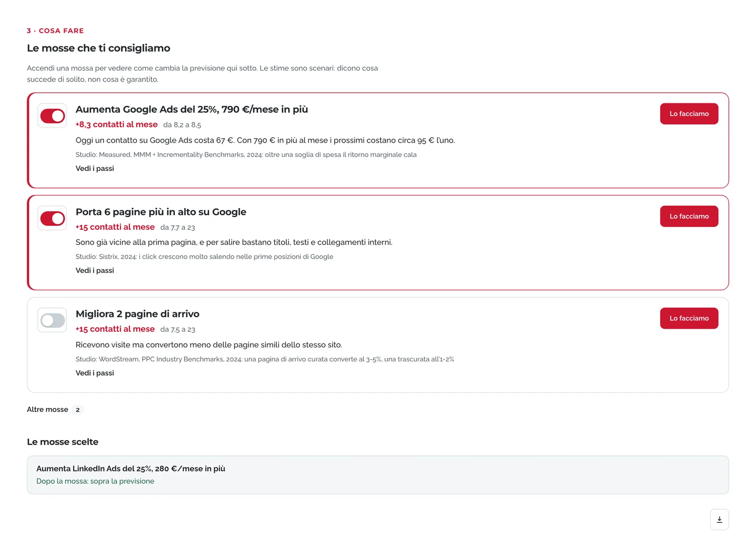Image resolution: width=756 pixels, height=557 pixels.
Task: Click the Altre mosse count badge 2
Action: coord(78,410)
